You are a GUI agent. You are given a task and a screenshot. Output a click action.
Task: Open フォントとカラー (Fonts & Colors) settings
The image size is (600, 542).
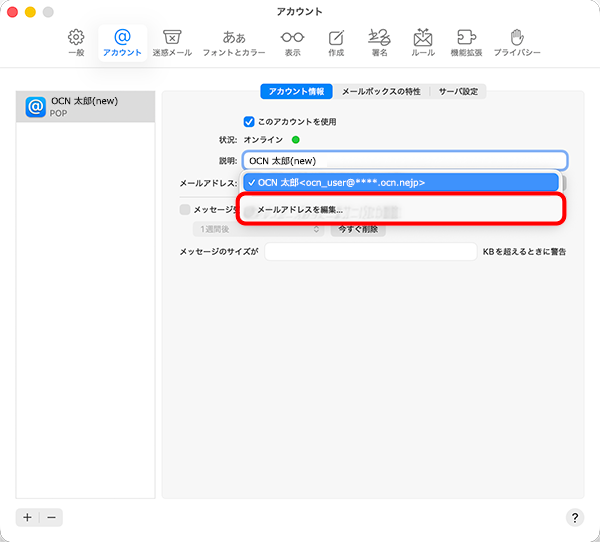tap(234, 41)
